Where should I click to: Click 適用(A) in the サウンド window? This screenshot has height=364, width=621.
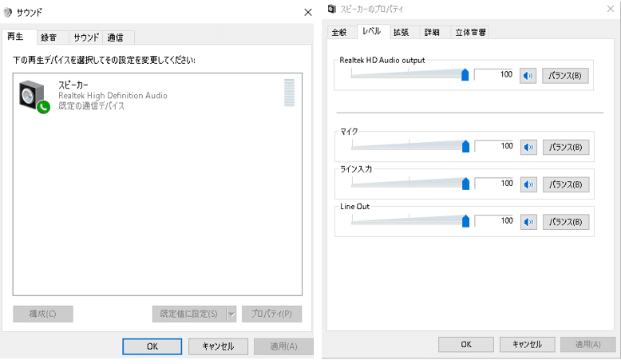pyautogui.click(x=283, y=346)
